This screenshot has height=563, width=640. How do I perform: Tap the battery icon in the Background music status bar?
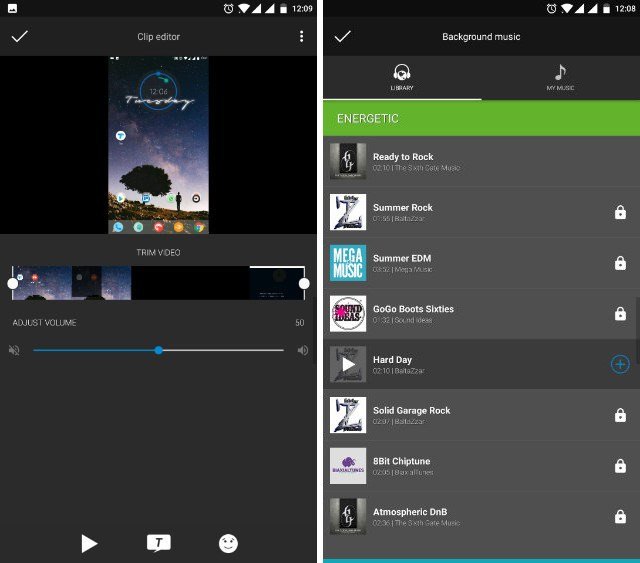click(x=607, y=9)
